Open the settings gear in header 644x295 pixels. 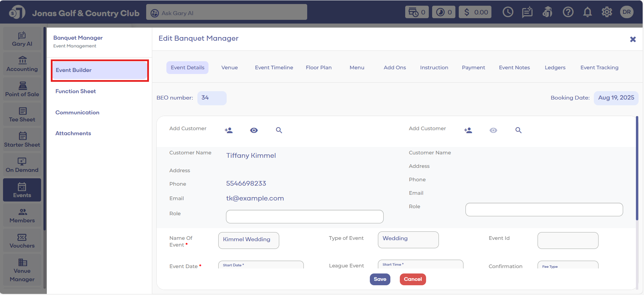pos(607,12)
